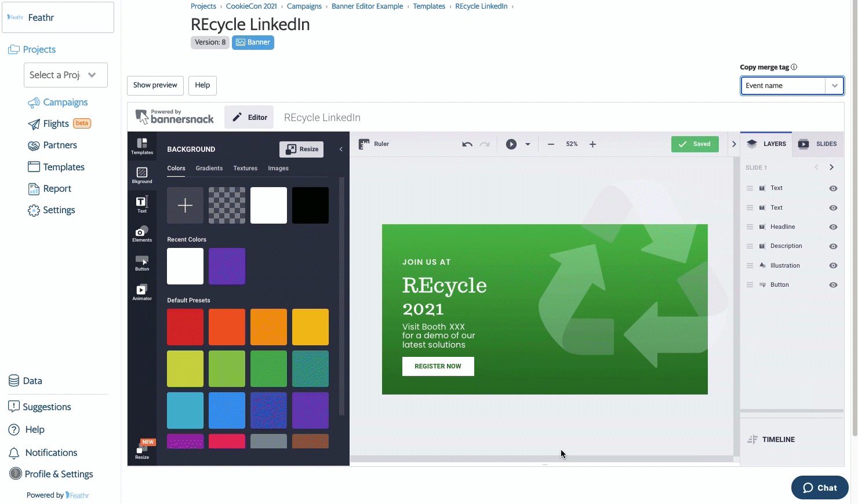Open Profile & Settings

pos(51,474)
